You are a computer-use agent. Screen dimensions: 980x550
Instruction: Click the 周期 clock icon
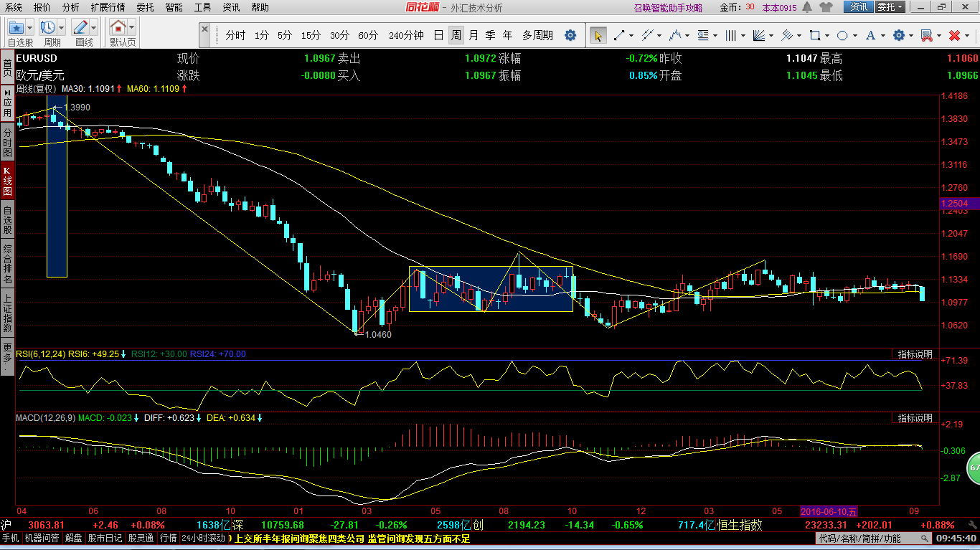[49, 28]
